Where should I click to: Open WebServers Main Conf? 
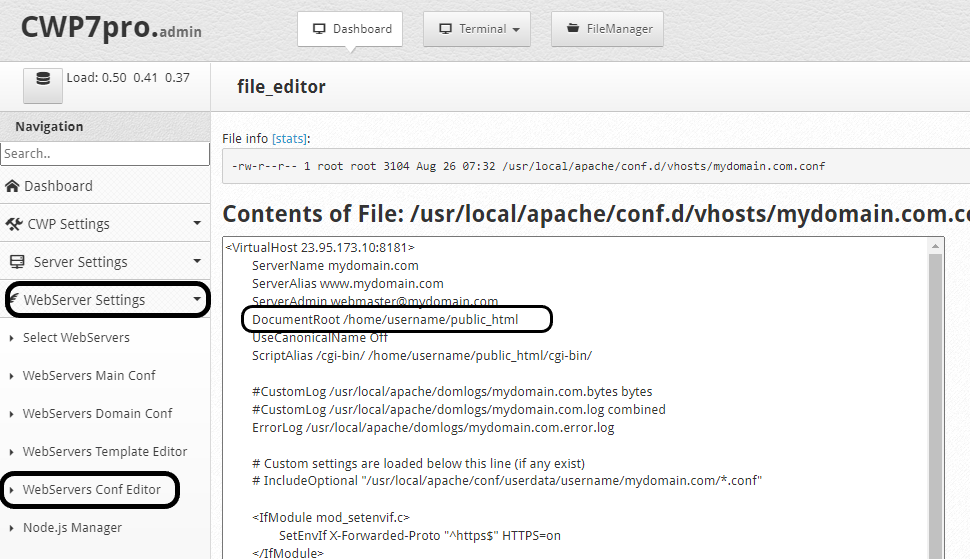click(x=89, y=375)
